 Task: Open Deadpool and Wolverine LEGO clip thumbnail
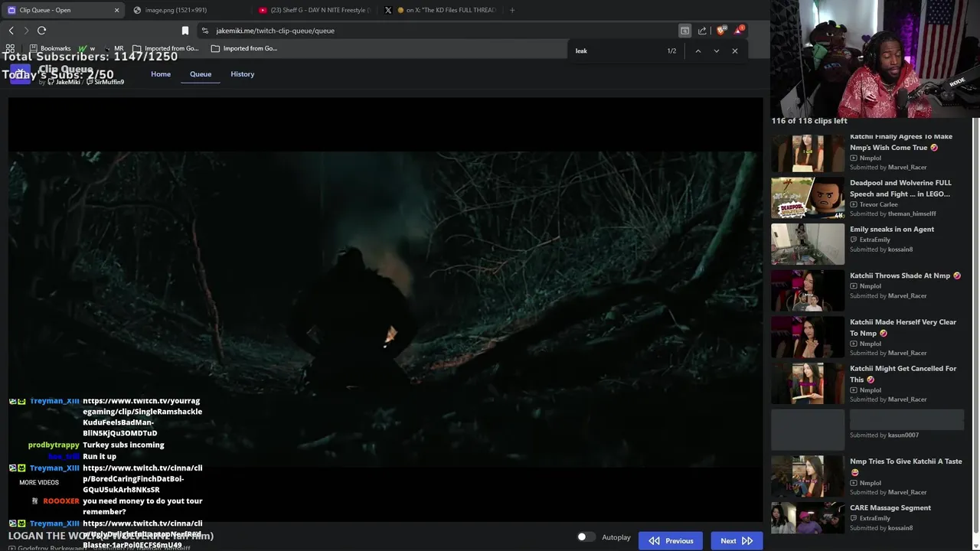click(x=808, y=198)
